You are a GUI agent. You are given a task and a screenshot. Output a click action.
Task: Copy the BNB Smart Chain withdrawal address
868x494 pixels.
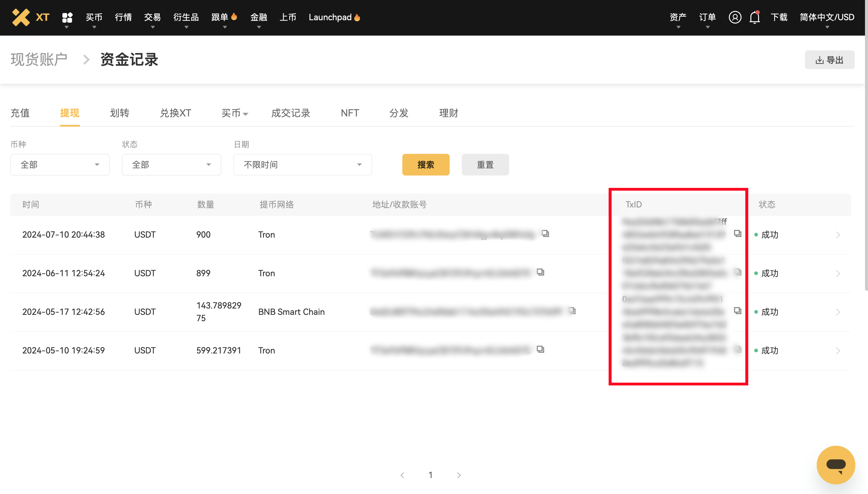click(x=572, y=311)
